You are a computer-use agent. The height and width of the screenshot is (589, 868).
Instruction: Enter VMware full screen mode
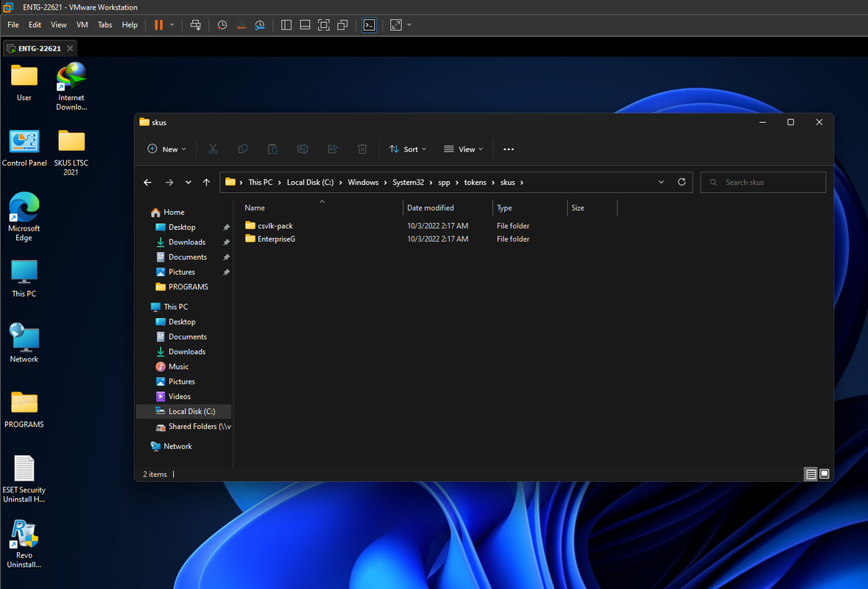coord(324,25)
